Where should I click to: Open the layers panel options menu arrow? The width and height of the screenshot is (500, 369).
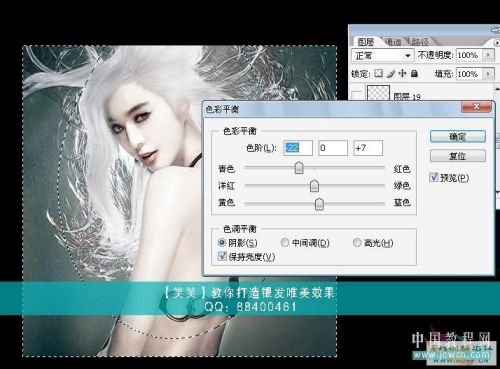click(497, 43)
